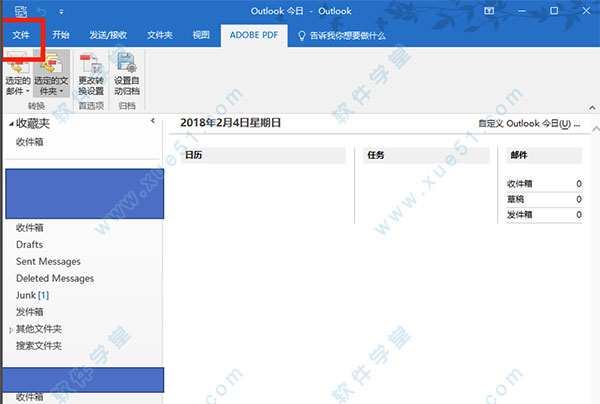This screenshot has width=600, height=404.
Task: Open the Drafts folder
Action: [x=29, y=244]
